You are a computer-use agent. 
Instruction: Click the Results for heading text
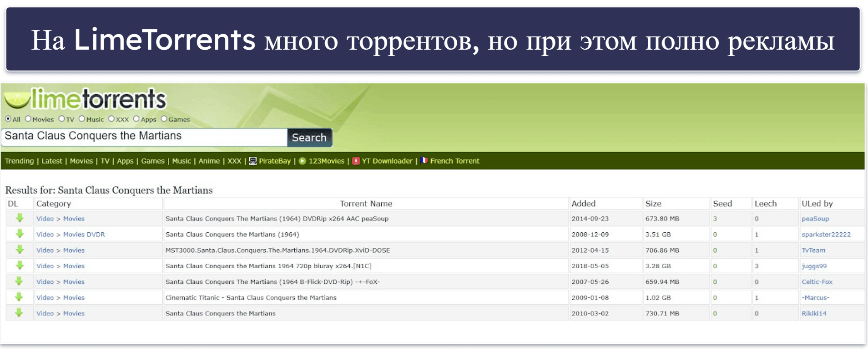109,190
